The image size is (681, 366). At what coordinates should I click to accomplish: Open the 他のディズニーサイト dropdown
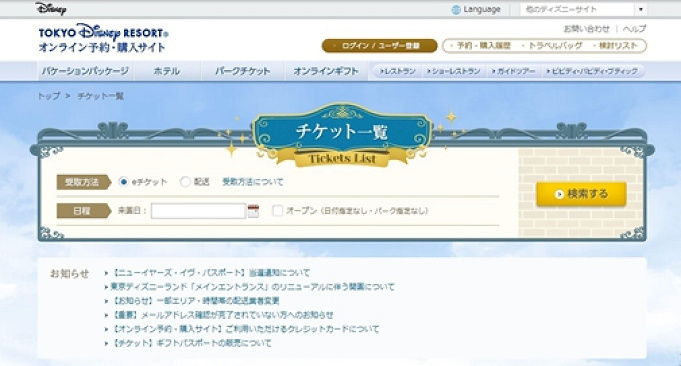(583, 9)
